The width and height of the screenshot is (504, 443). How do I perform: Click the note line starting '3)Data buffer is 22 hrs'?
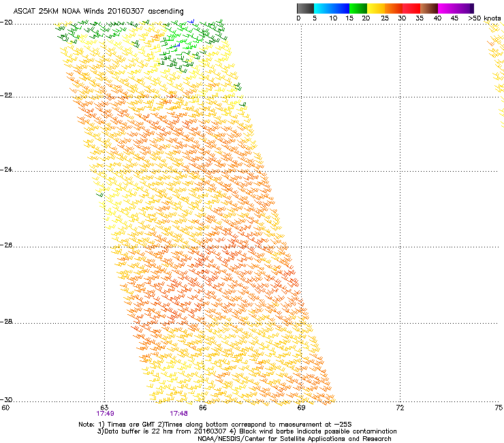(x=247, y=431)
